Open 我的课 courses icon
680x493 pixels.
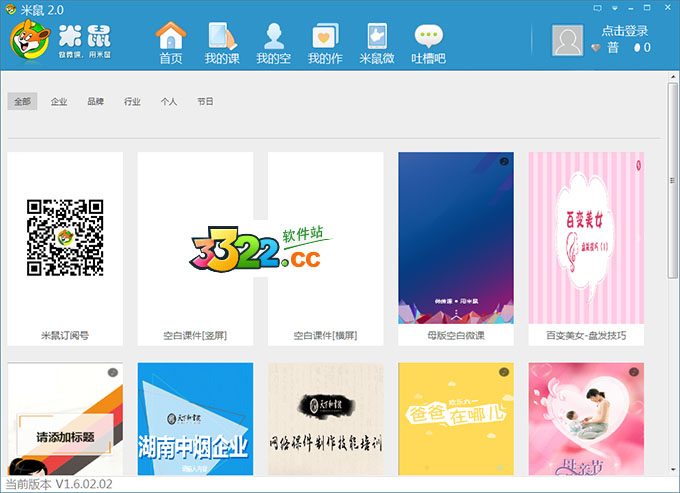click(x=222, y=43)
